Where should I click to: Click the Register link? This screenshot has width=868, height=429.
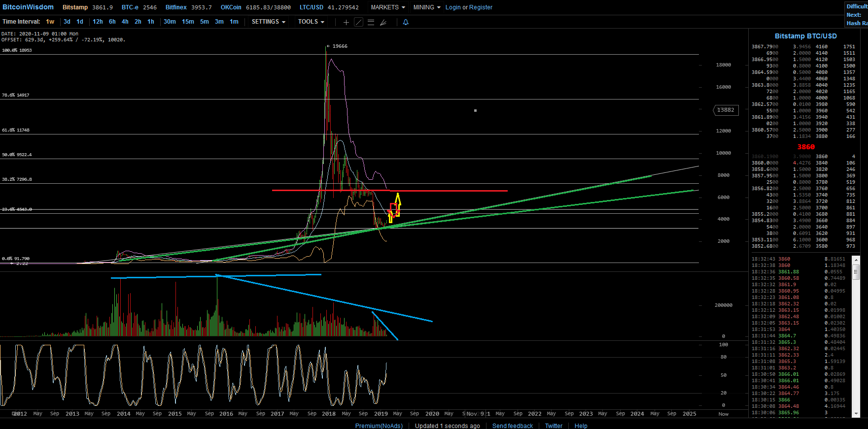click(x=481, y=7)
